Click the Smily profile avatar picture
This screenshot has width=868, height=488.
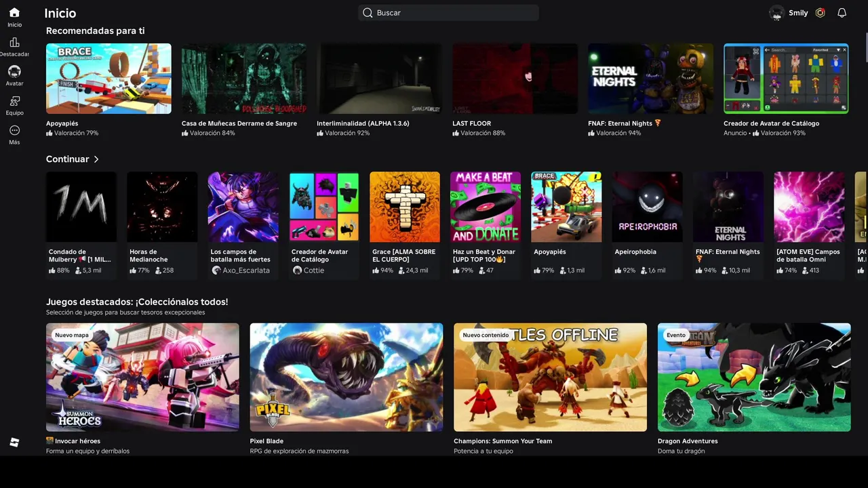click(x=776, y=13)
